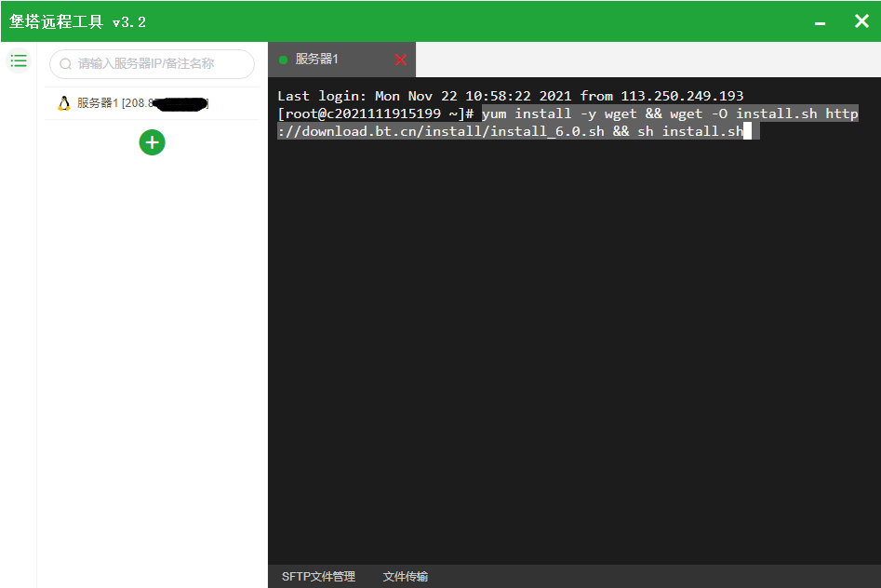881x588 pixels.
Task: Toggle the sidebar list menu icon
Action: [x=19, y=60]
